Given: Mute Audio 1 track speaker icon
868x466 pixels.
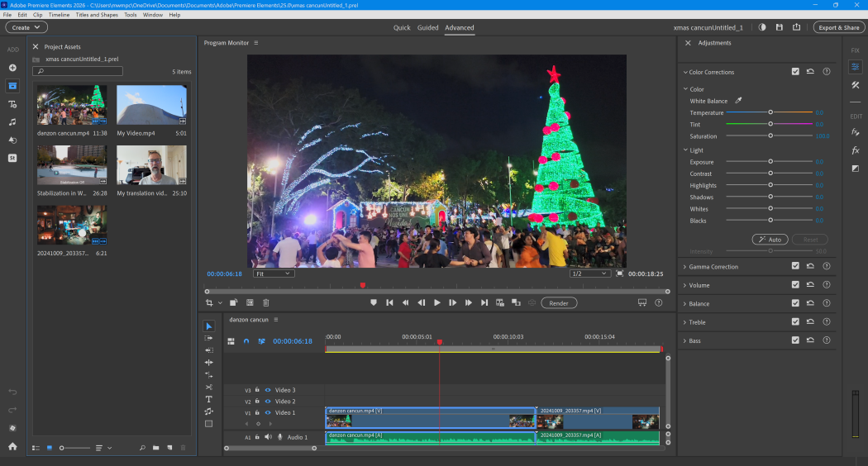Looking at the screenshot, I should pyautogui.click(x=268, y=436).
